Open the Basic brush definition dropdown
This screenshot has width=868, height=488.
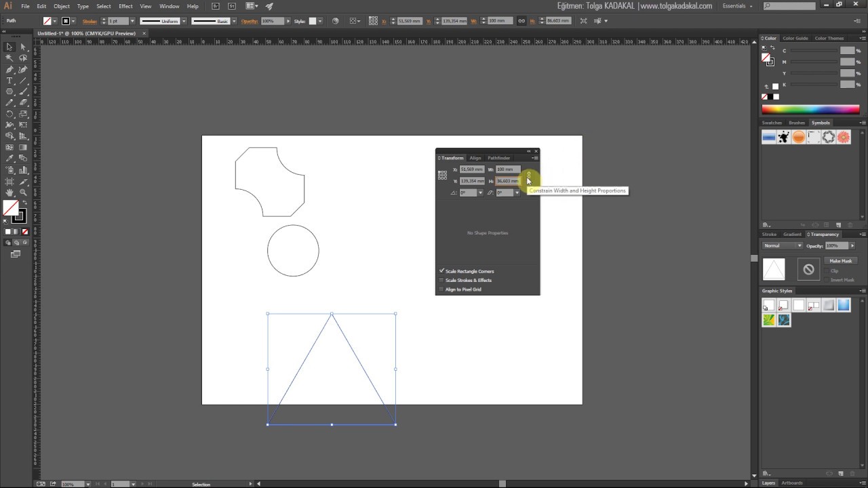(234, 20)
